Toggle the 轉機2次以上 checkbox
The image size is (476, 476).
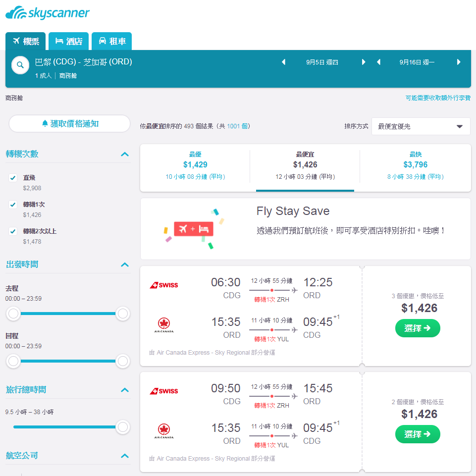(13, 231)
